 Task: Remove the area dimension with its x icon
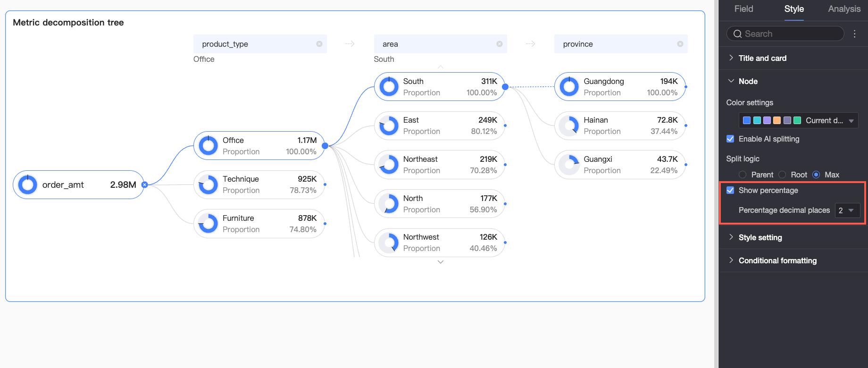500,44
